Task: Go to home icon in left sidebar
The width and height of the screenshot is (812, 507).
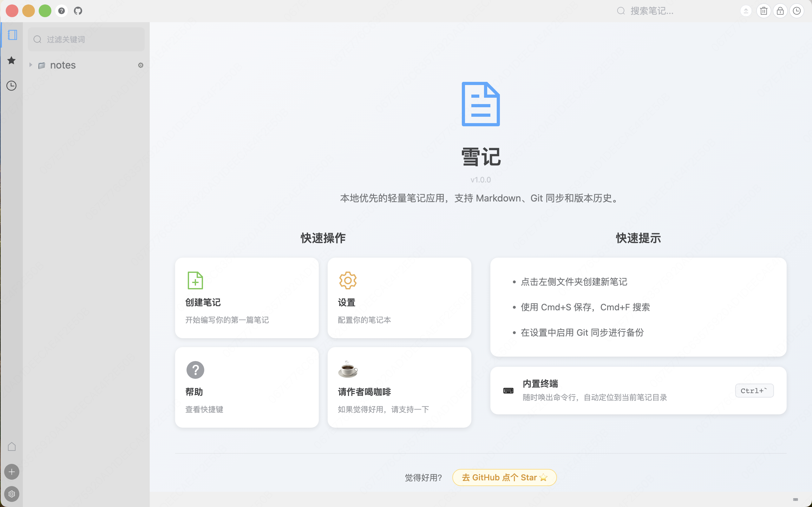Action: coord(12,446)
